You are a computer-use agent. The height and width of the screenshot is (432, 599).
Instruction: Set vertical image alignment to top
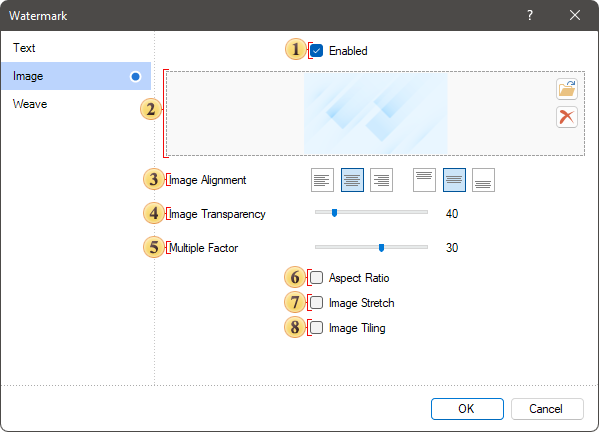pyautogui.click(x=424, y=180)
